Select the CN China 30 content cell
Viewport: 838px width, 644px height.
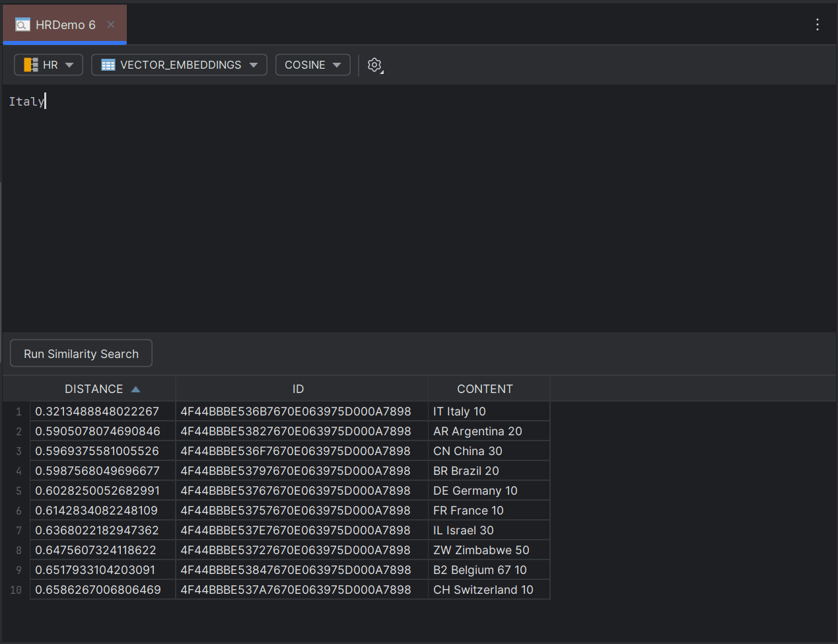pos(489,451)
